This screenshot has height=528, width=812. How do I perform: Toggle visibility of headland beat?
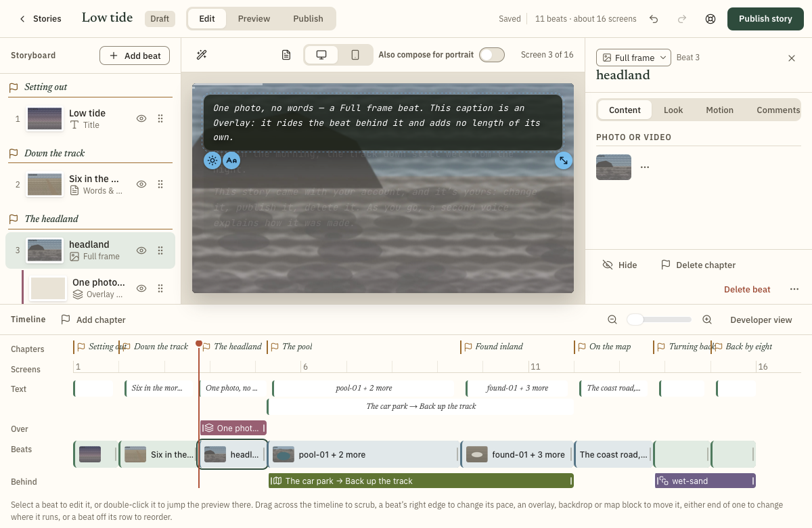point(141,250)
